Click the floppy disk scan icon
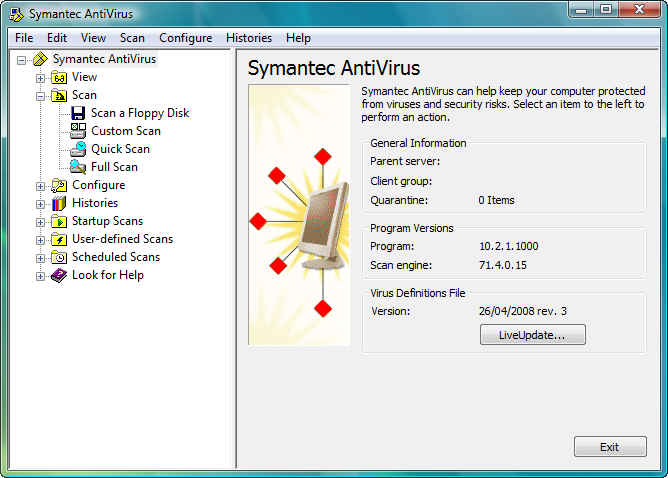Viewport: 668px width, 478px height. coord(78,113)
